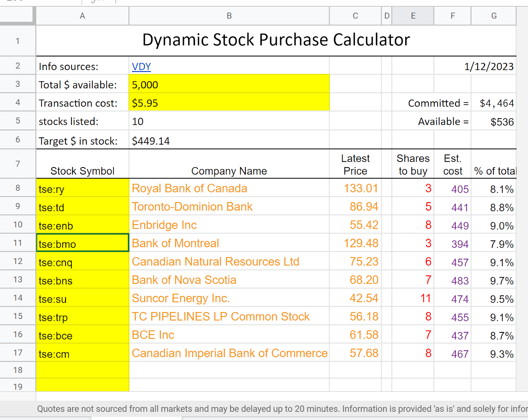Select the Dynamic Stock Purchase Calculator title
Screen dimensions: 528x420
pos(276,40)
